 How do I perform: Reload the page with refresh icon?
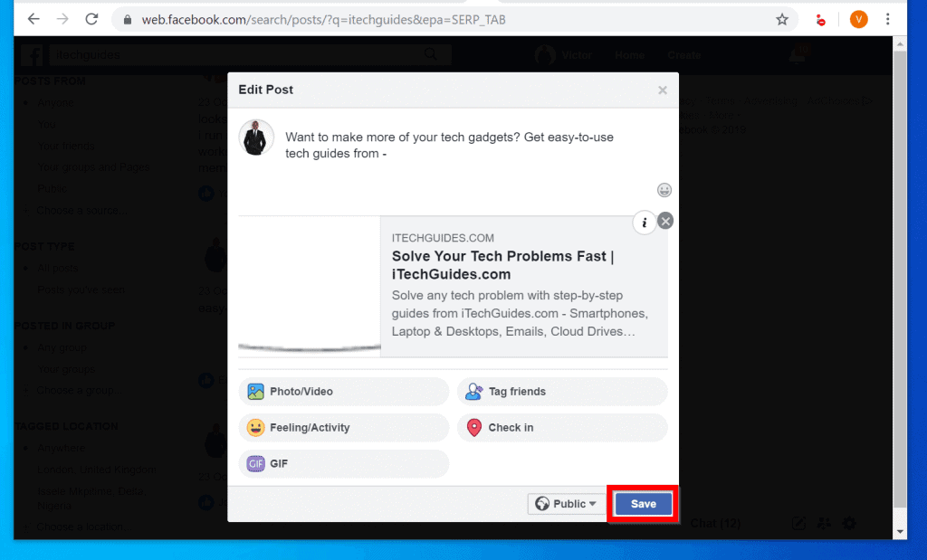pos(91,20)
